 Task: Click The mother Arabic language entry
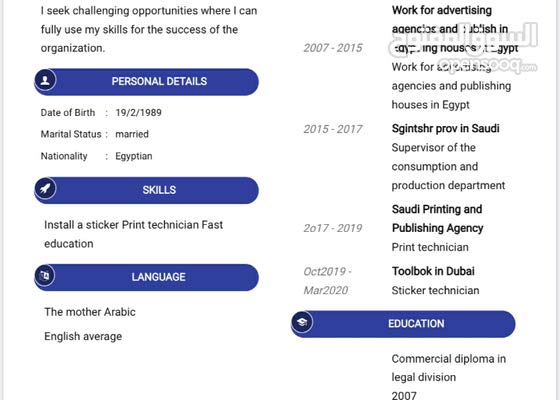click(90, 312)
